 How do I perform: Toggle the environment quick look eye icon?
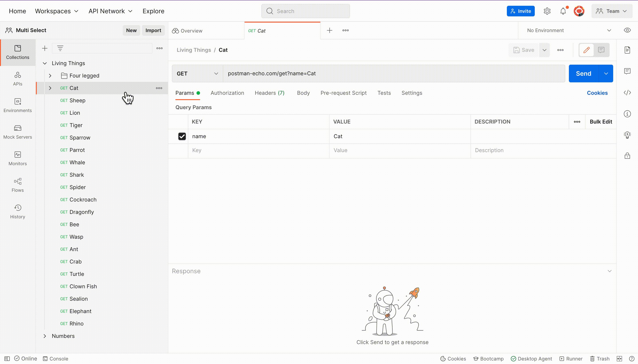627,30
